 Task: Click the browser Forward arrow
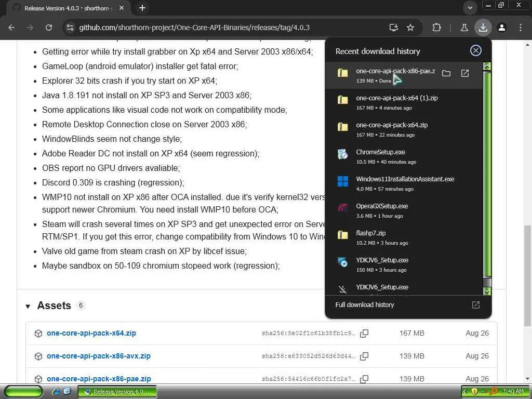pos(30,28)
